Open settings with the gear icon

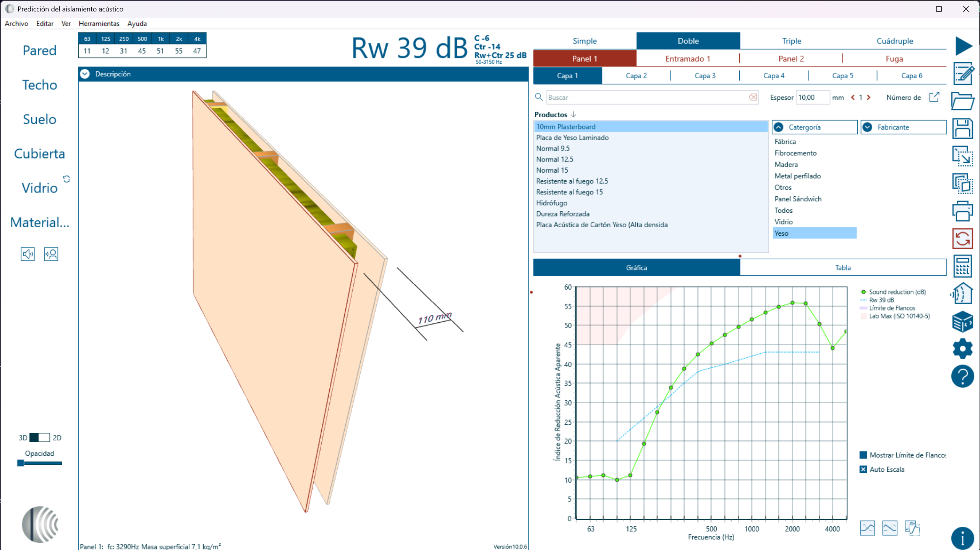[x=962, y=348]
